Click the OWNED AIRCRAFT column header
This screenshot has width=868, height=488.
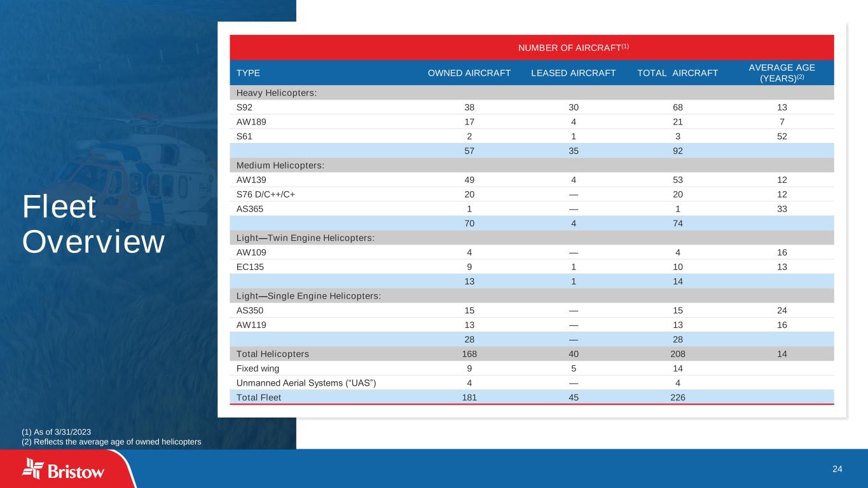pyautogui.click(x=469, y=73)
